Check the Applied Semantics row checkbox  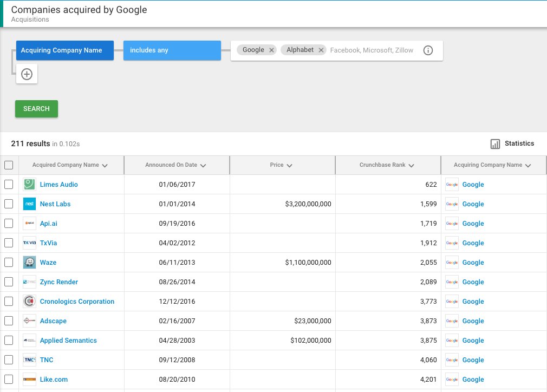click(9, 341)
